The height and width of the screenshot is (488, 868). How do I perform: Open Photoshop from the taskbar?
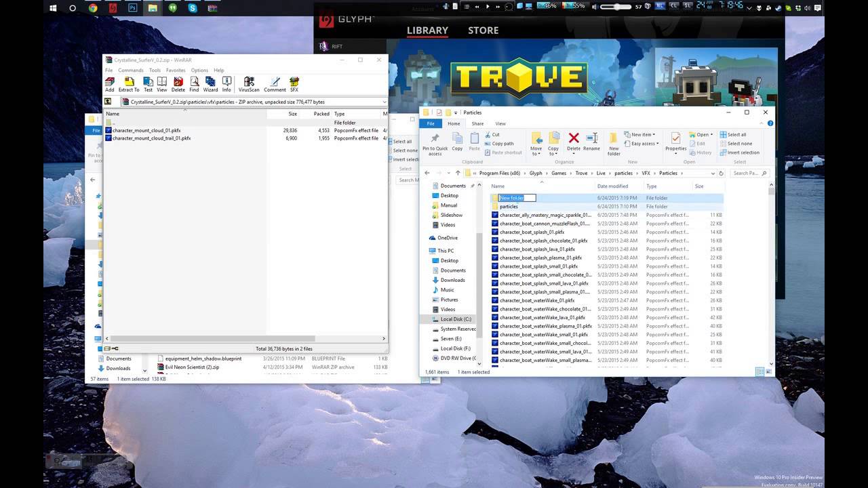132,8
